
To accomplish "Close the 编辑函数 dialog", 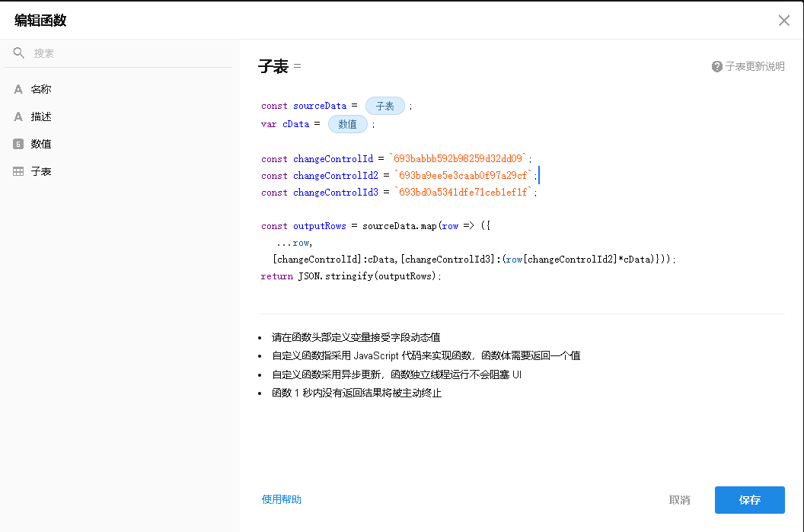I will tap(783, 21).
